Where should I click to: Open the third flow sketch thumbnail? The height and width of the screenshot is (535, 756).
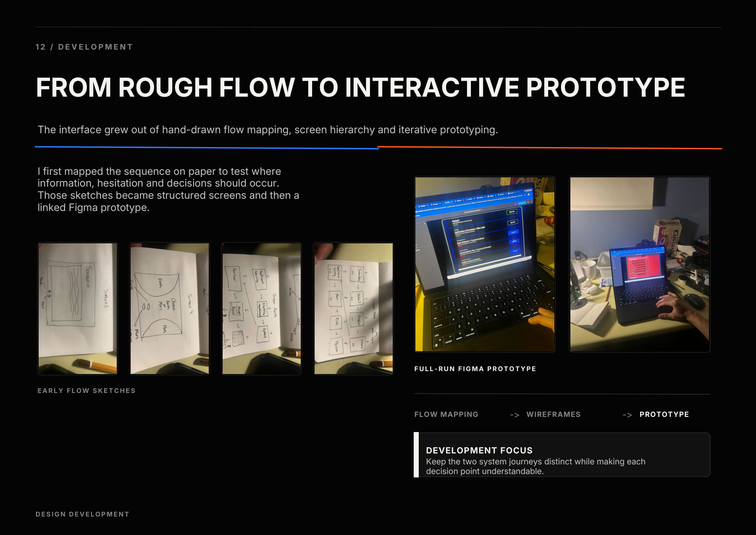point(262,308)
